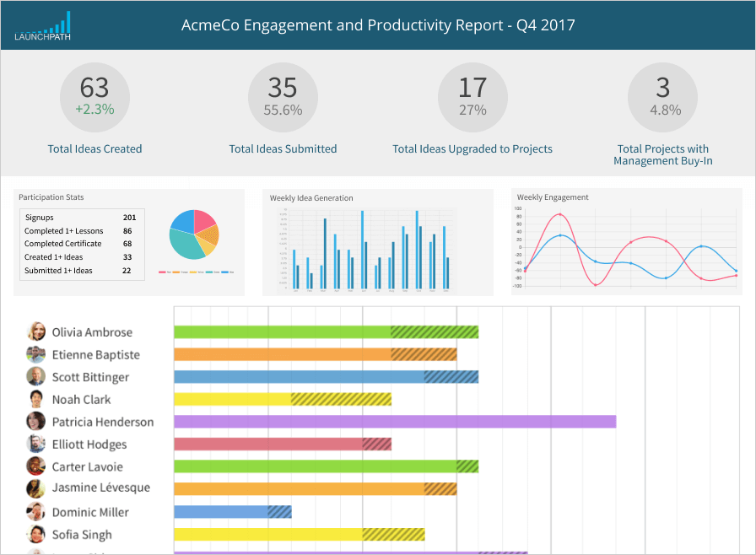
Task: Click the pink line peak in Weekly Engagement
Action: [559, 214]
